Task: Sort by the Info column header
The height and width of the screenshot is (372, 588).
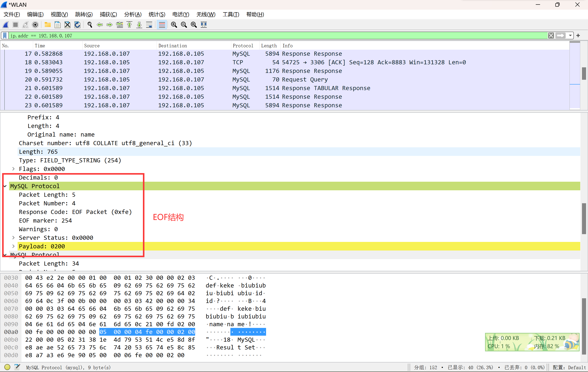Action: pyautogui.click(x=425, y=46)
